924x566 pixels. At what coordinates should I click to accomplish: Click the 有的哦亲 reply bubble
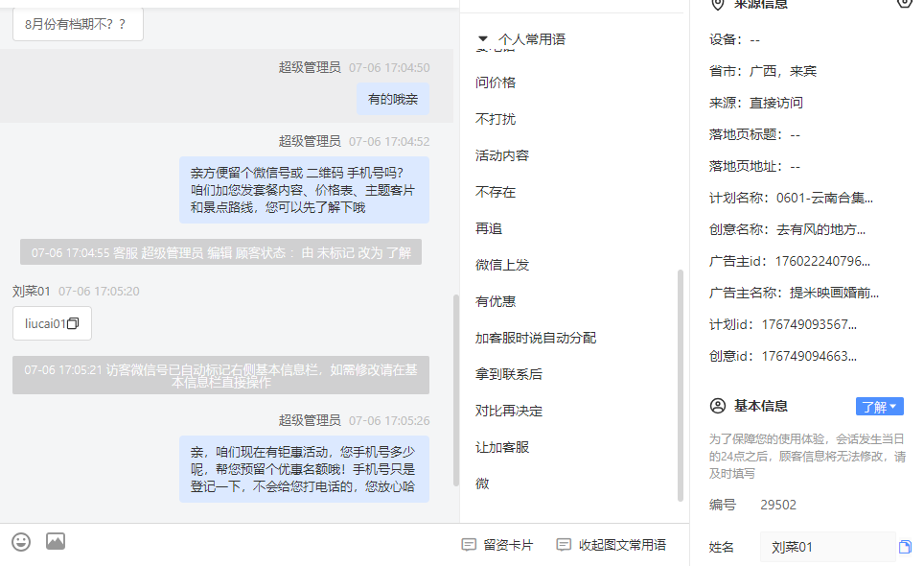[x=393, y=99]
